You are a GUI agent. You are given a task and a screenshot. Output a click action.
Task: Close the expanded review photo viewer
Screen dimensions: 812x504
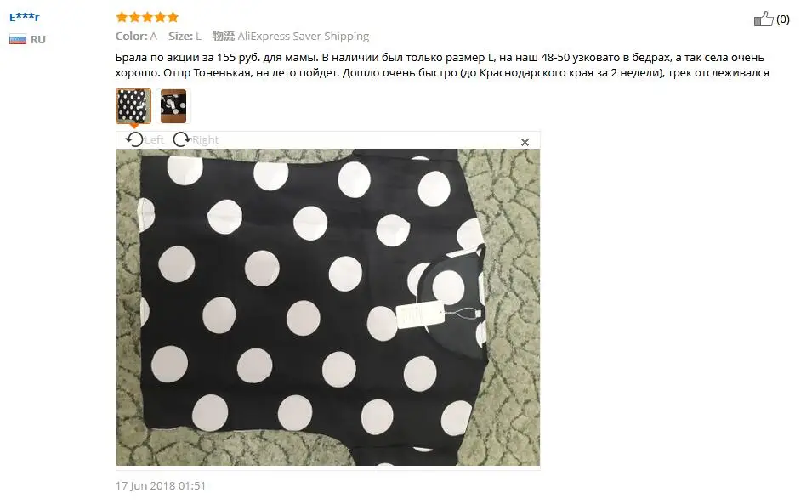525,142
